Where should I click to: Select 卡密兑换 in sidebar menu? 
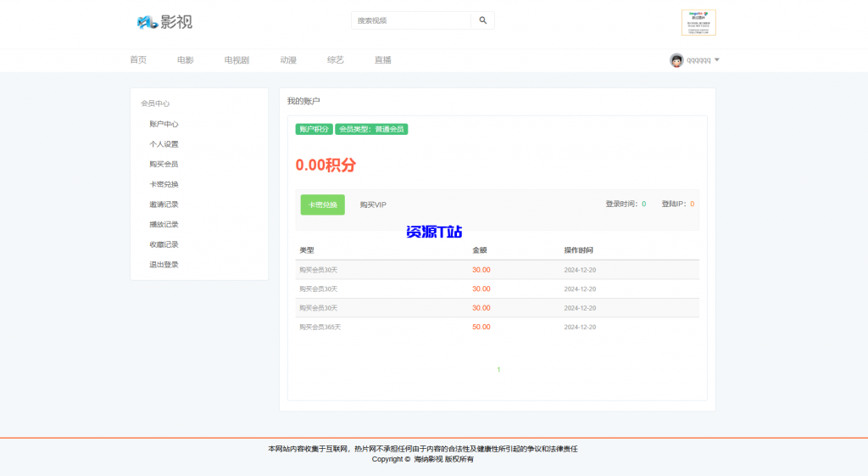[x=164, y=184]
